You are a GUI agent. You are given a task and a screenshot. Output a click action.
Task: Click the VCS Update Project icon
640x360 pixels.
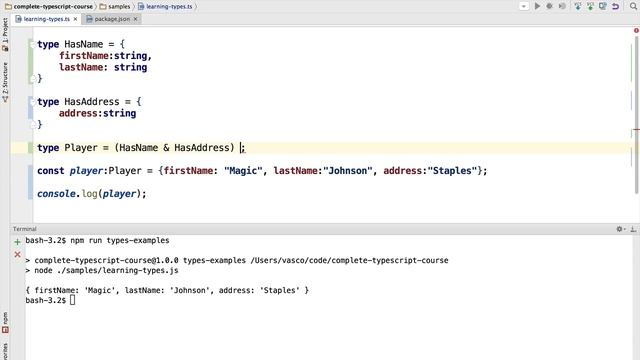tap(578, 6)
